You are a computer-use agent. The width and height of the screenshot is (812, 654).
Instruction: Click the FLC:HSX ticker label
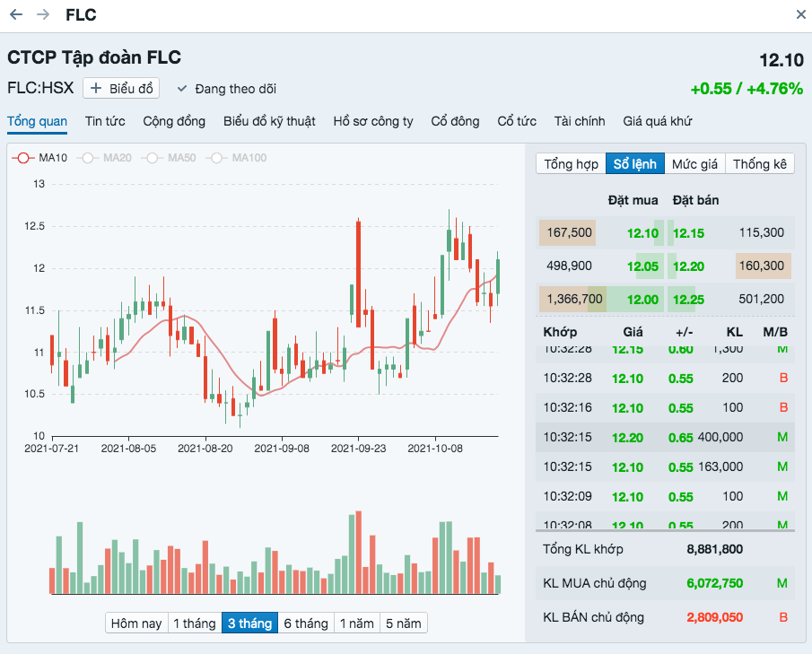[40, 88]
